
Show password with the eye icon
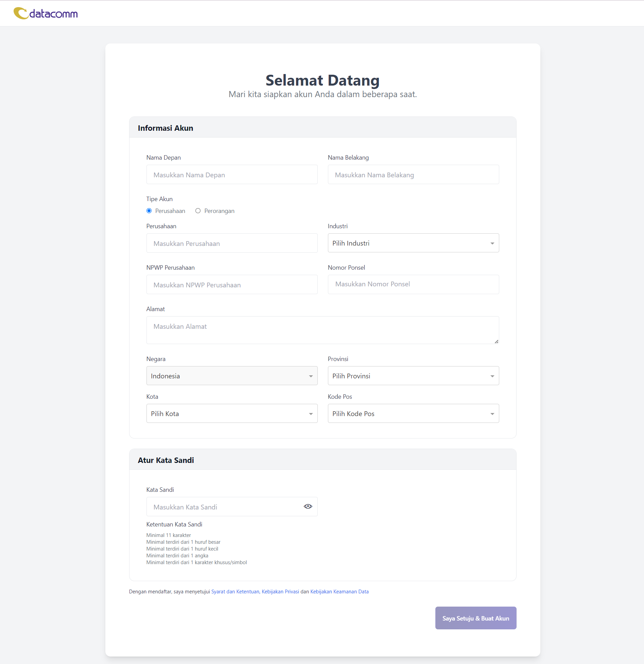click(x=308, y=506)
